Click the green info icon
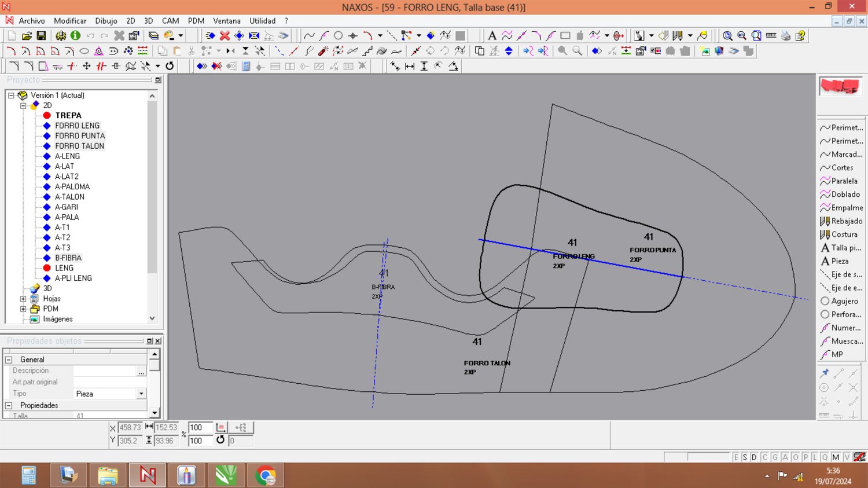The height and width of the screenshot is (488, 868). point(75,36)
